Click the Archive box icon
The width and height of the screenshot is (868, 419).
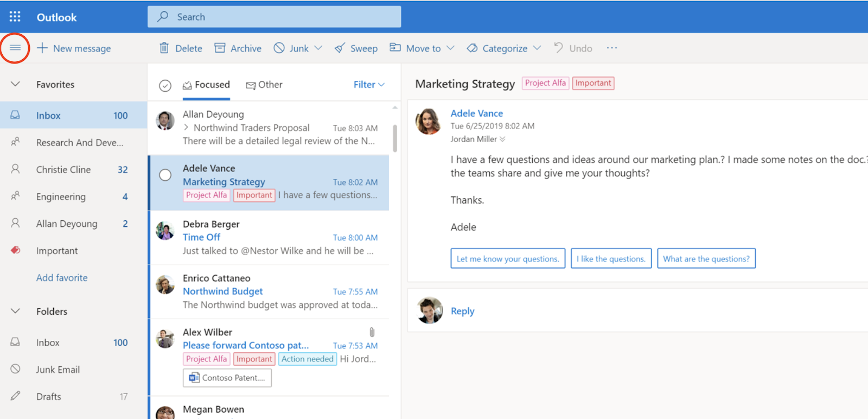tap(220, 48)
